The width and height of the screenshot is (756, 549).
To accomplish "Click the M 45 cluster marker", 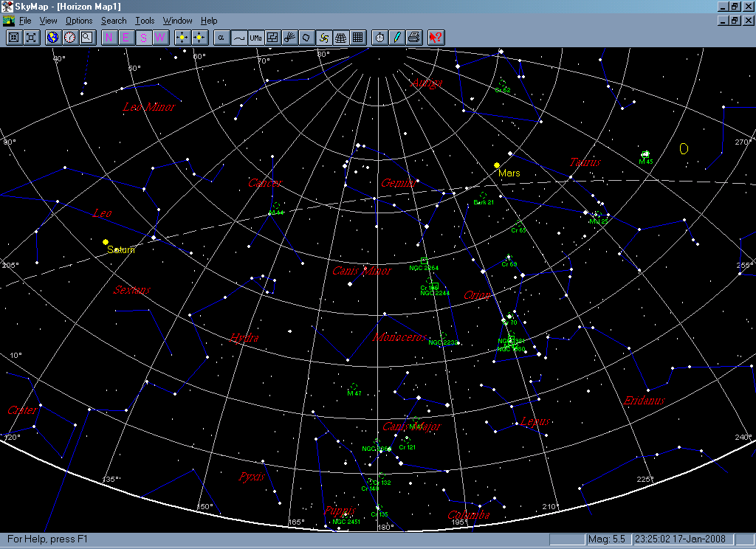I will pos(645,154).
